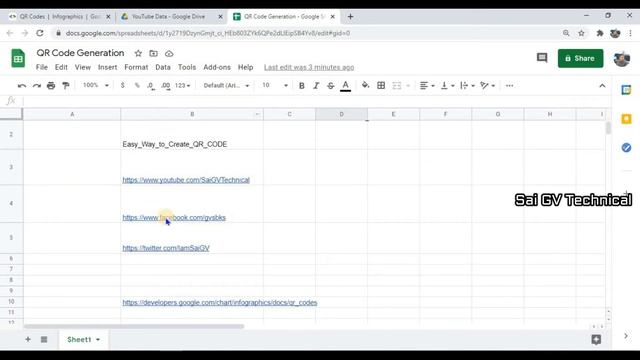Image resolution: width=640 pixels, height=360 pixels.
Task: Open the Data menu
Action: click(163, 67)
